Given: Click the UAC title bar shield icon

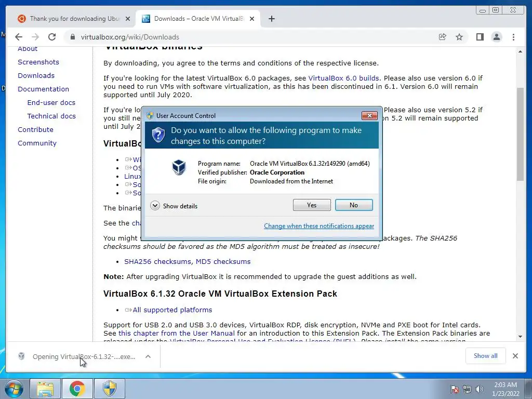Looking at the screenshot, I should tap(150, 115).
